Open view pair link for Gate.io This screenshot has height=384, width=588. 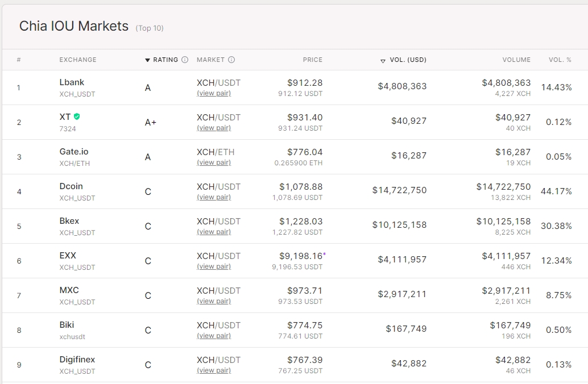coord(214,162)
